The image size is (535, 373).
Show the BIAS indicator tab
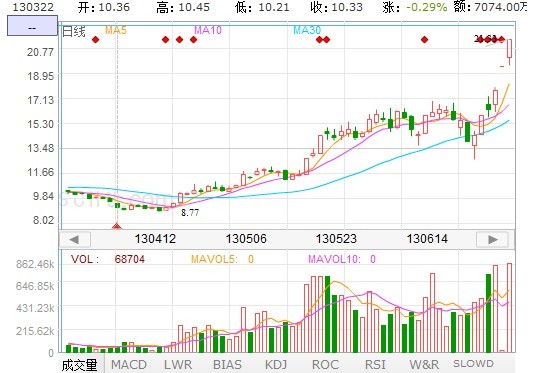pos(227,364)
